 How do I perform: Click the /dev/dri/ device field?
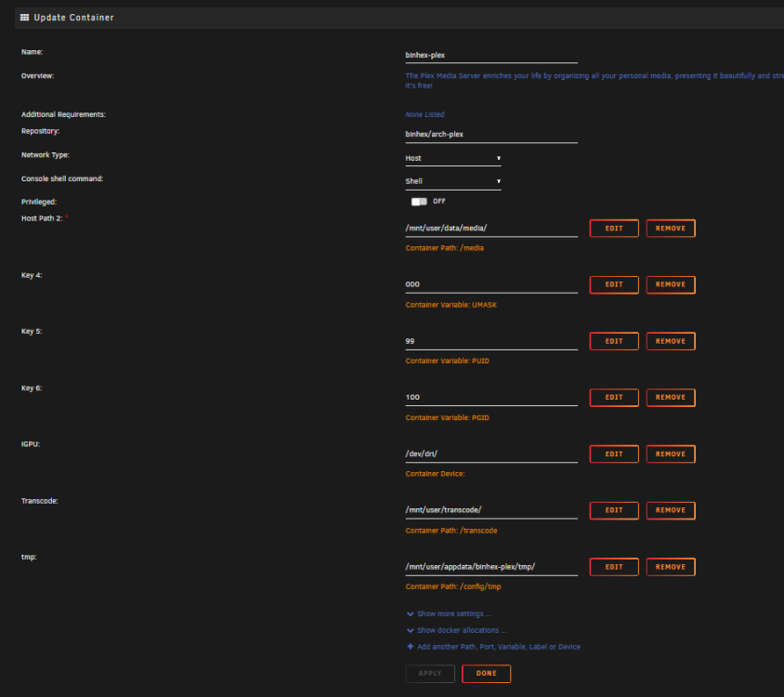tap(491, 454)
